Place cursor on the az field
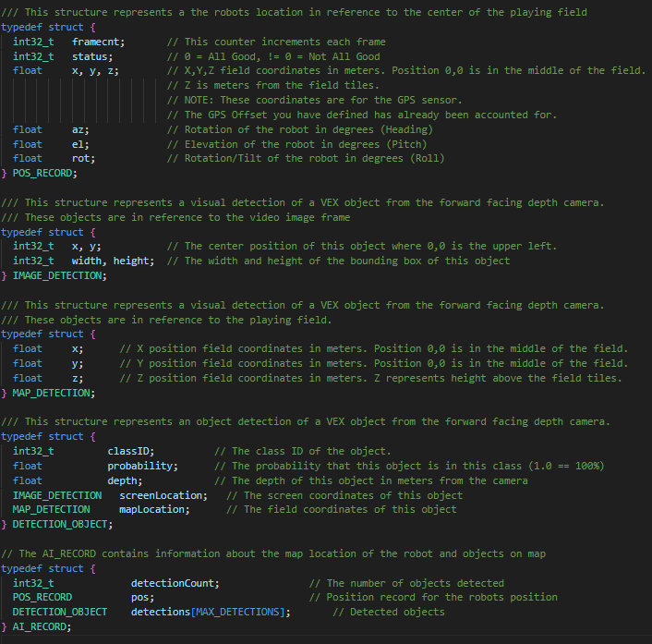Image resolution: width=652 pixels, height=644 pixels. click(x=78, y=129)
